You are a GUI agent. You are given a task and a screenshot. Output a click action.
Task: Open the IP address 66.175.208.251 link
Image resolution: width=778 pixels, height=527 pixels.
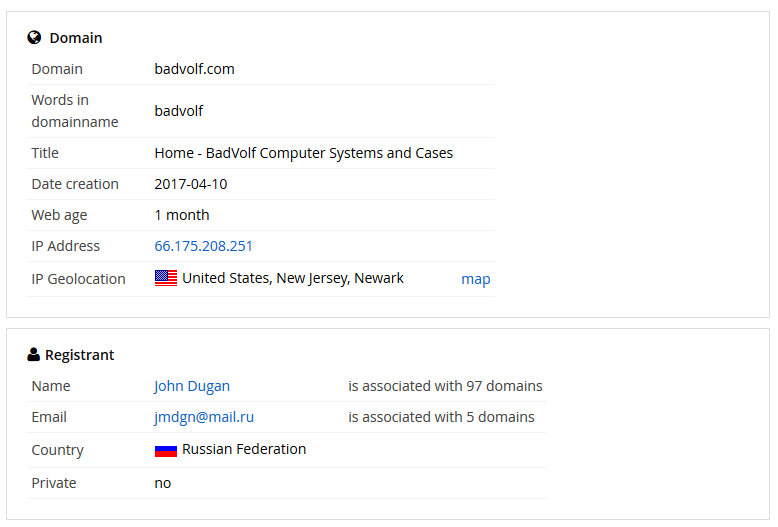[203, 246]
